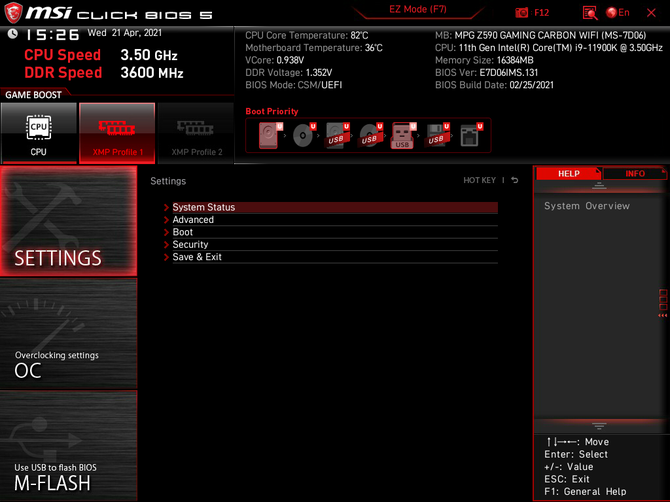Select the hard disk boot priority icon
The width and height of the screenshot is (670, 502).
(270, 135)
